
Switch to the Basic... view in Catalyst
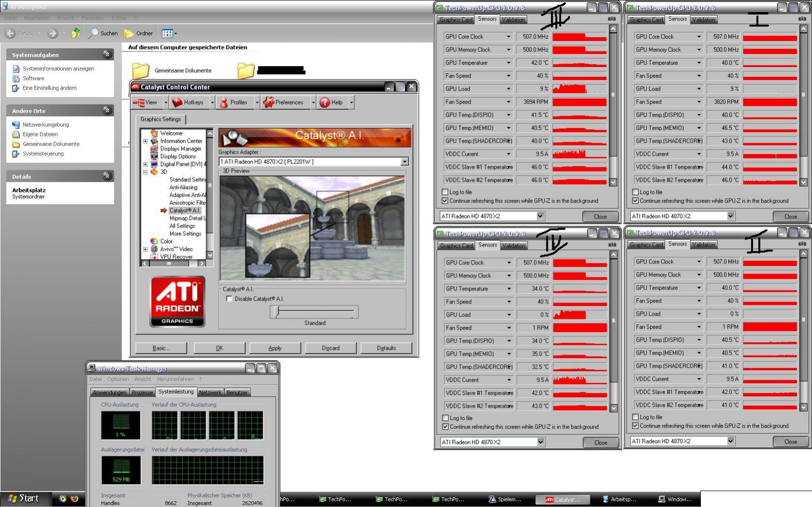click(x=161, y=348)
